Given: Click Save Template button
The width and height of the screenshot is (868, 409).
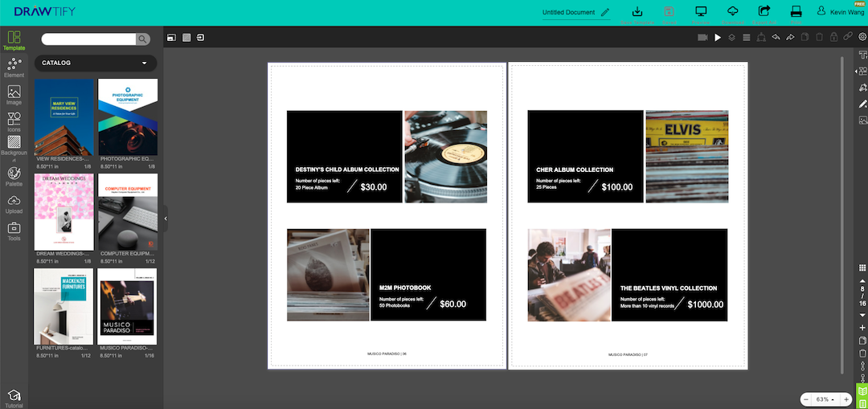Looking at the screenshot, I should click(x=637, y=15).
